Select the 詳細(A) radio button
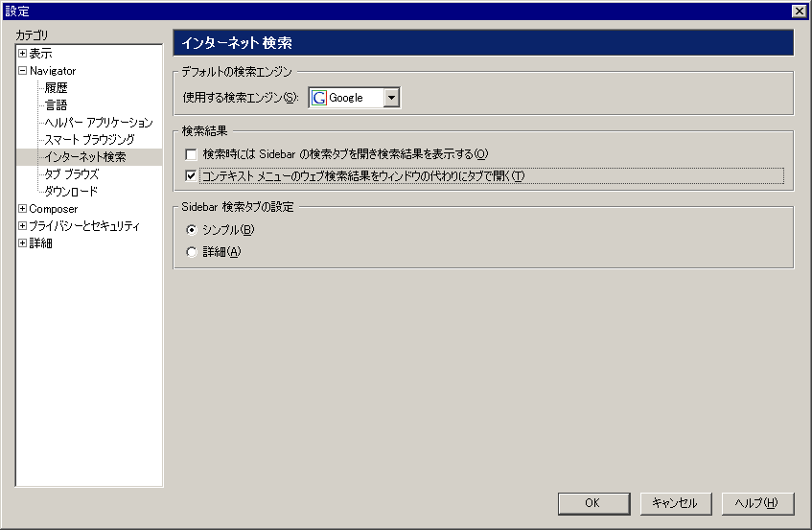This screenshot has width=812, height=530. [x=192, y=252]
